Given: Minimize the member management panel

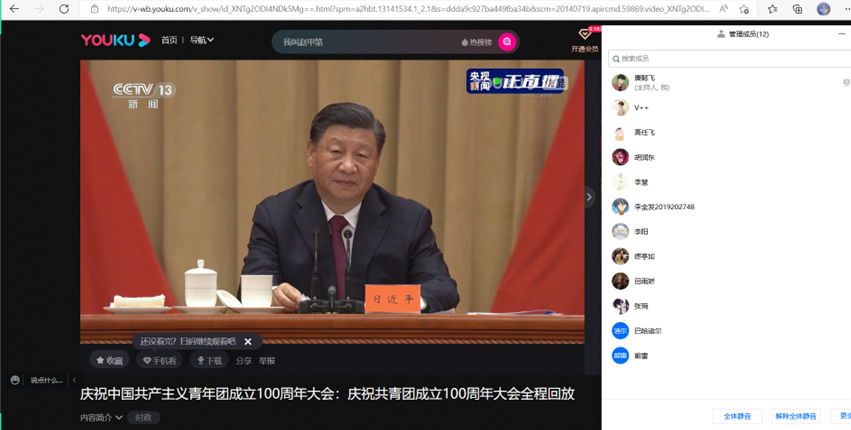Looking at the screenshot, I should 842,34.
